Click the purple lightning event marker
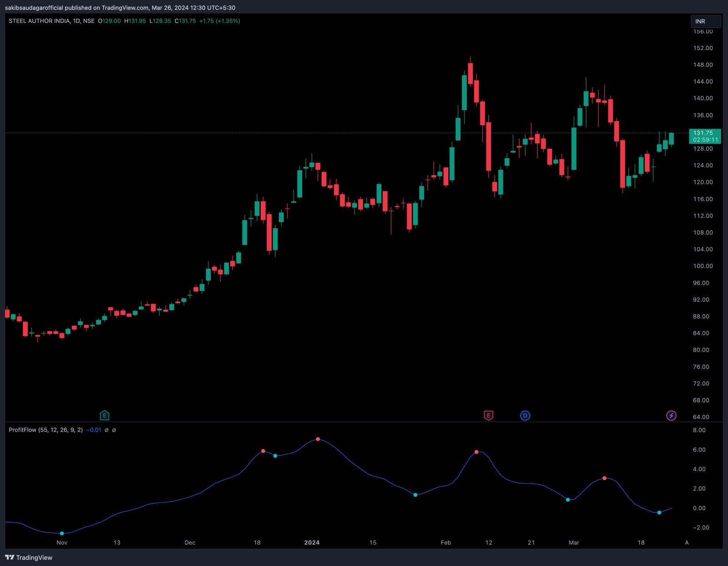728x566 pixels. [671, 415]
